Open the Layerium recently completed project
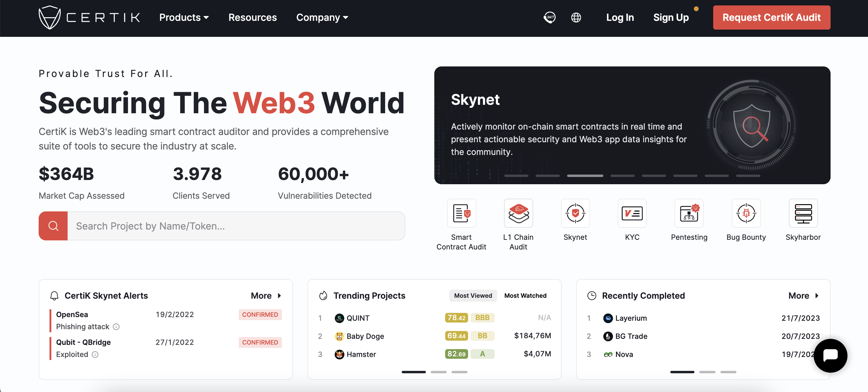The image size is (868, 392). (703, 318)
